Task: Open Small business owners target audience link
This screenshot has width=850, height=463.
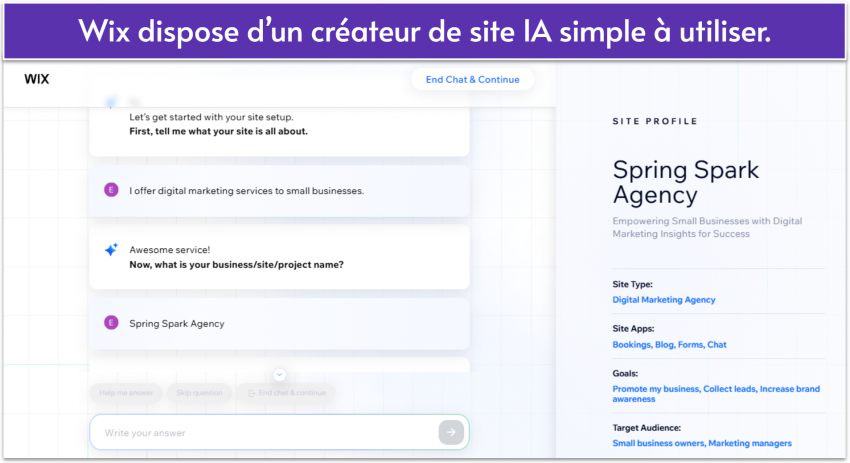Action: [701, 443]
